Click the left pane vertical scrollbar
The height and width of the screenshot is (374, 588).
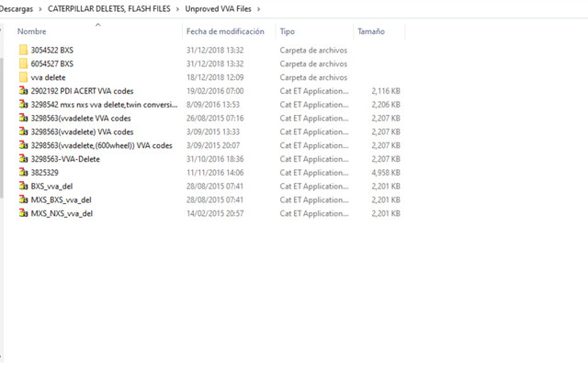2,128
